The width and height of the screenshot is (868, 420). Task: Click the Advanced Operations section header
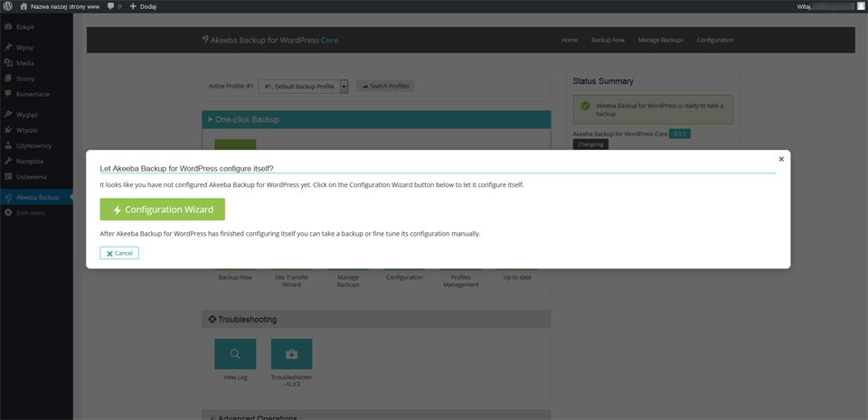pos(376,415)
